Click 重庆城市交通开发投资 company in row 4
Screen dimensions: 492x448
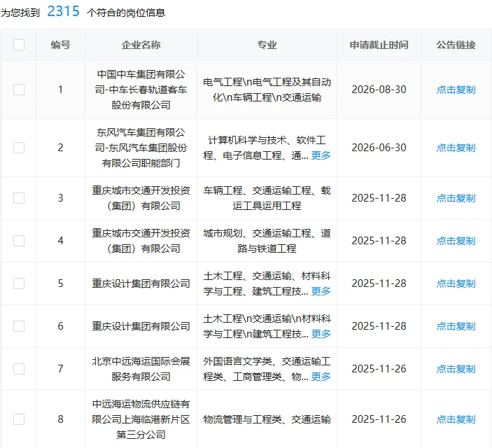141,241
